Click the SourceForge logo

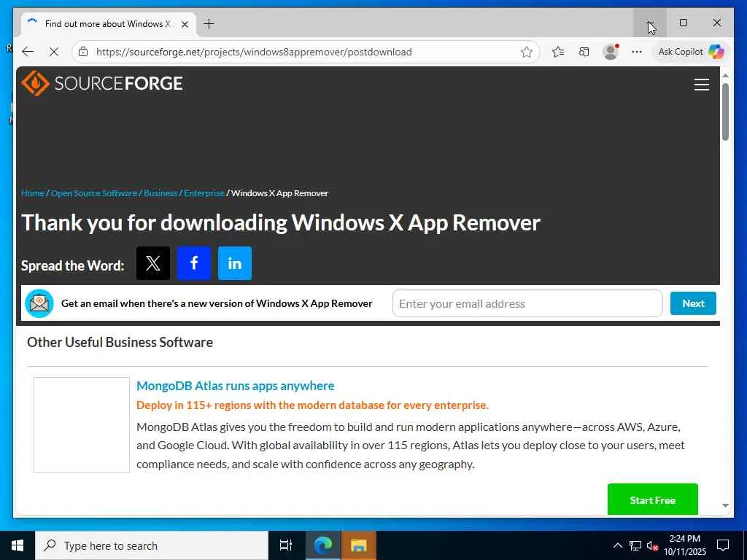point(102,83)
